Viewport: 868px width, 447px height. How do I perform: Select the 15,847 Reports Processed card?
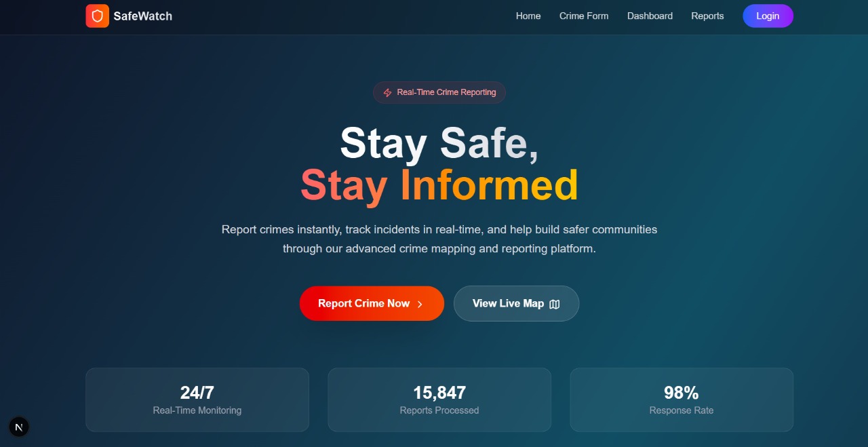click(439, 400)
